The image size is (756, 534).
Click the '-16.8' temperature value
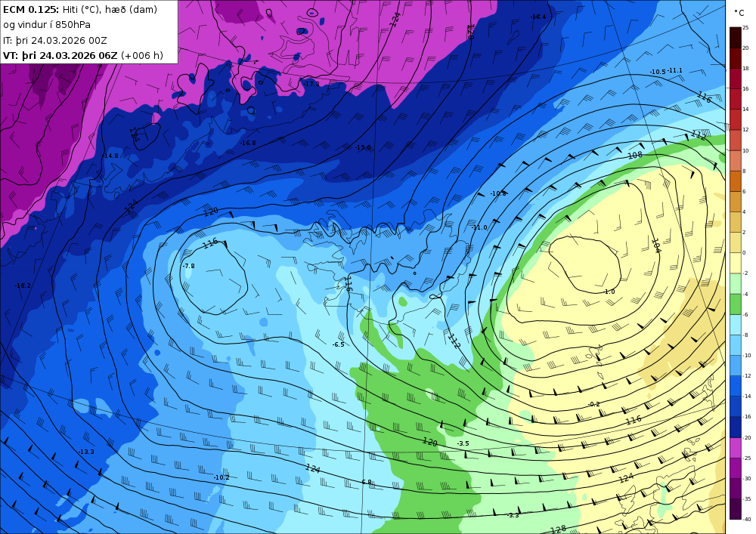click(x=248, y=143)
